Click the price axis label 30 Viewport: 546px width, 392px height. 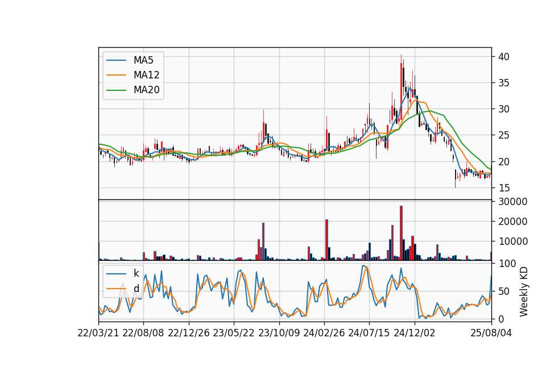pos(503,109)
